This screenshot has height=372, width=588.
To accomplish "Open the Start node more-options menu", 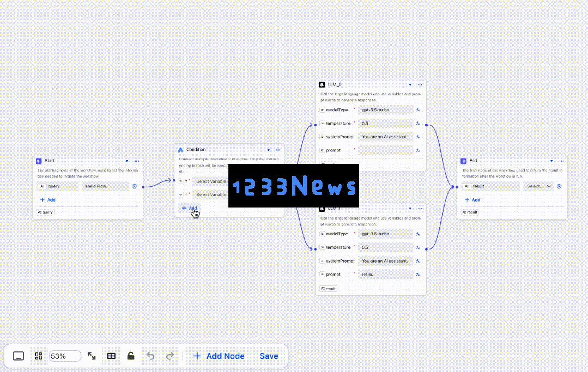I will [x=137, y=161].
